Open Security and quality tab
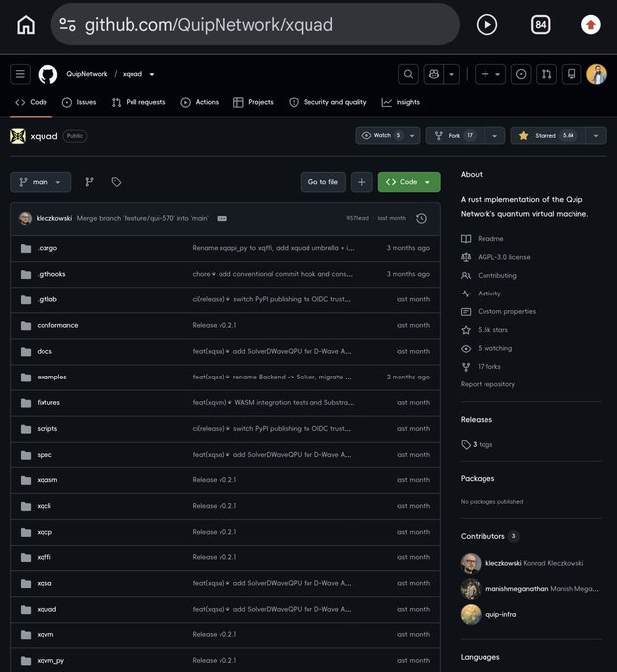The image size is (617, 672). coord(327,102)
